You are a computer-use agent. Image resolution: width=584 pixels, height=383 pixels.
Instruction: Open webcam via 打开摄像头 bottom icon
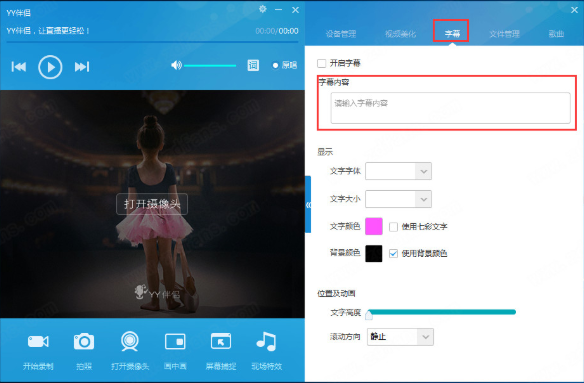130,341
